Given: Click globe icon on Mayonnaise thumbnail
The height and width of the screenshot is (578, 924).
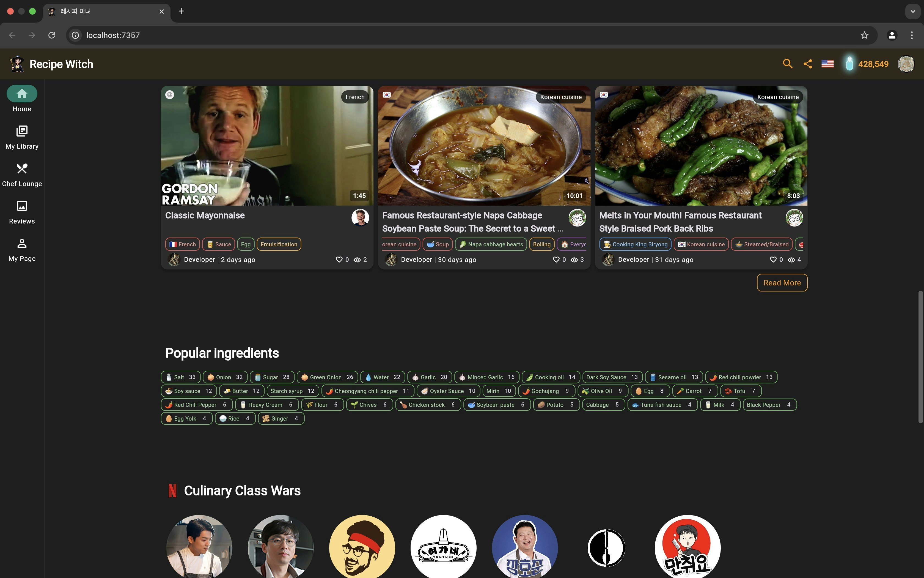Looking at the screenshot, I should pos(169,94).
